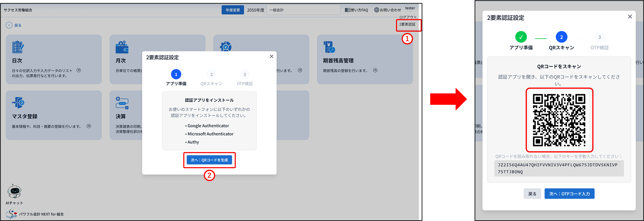Viewport: 644px width, 221px height.
Task: Click the 決算 settings icon
Action: click(x=122, y=103)
